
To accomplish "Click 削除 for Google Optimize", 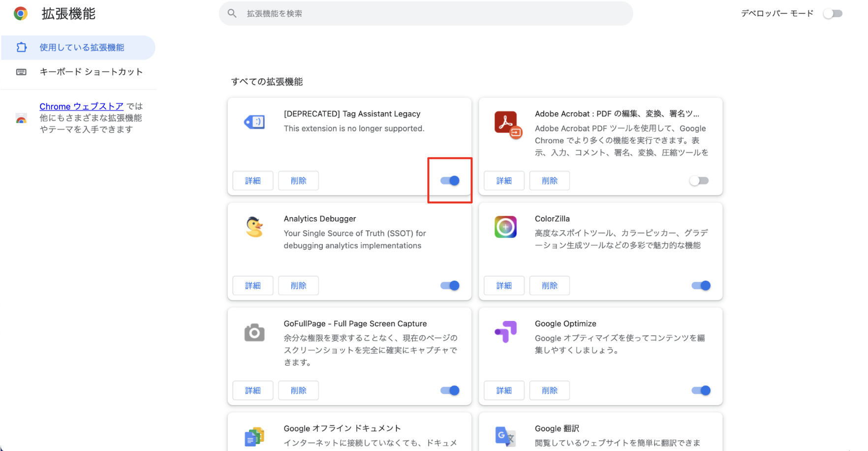I will (x=550, y=390).
